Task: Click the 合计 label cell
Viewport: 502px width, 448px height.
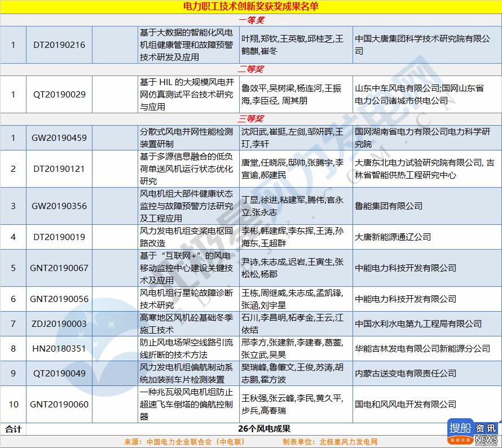Action: pos(14,429)
